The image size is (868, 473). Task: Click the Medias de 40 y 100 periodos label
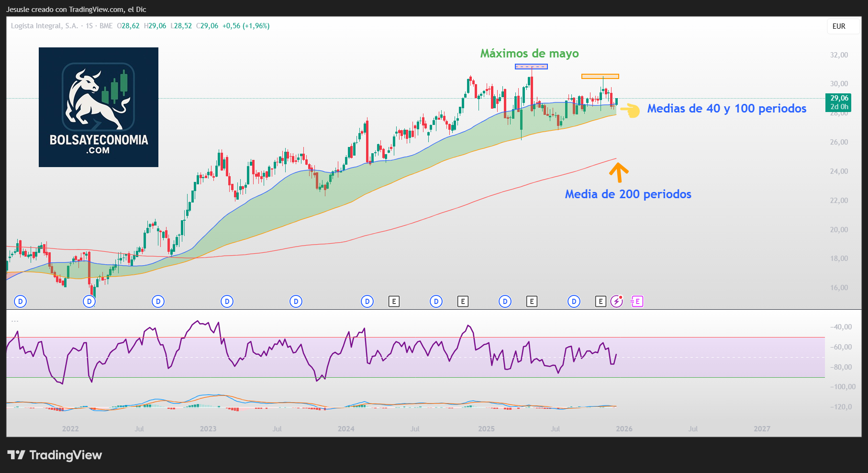click(x=726, y=109)
